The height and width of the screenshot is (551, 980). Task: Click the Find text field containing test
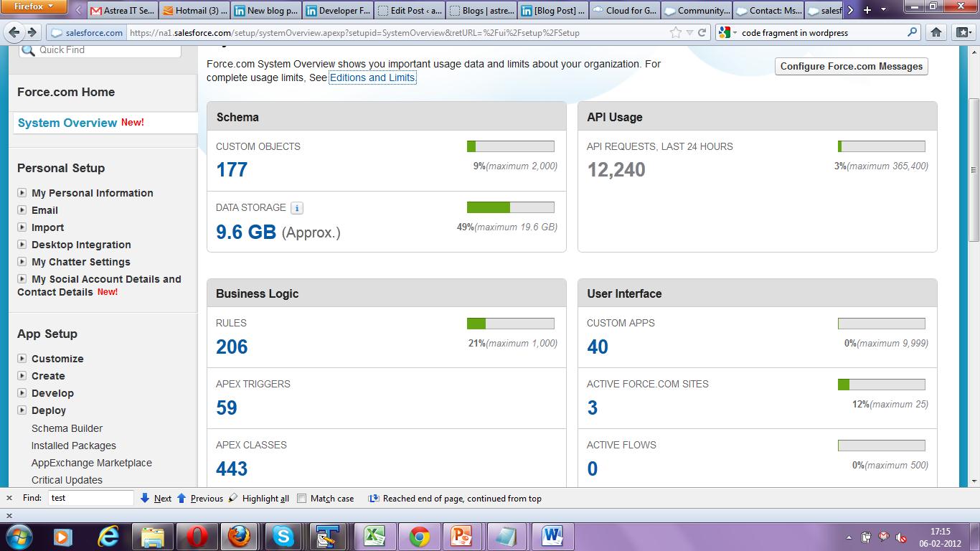coord(91,498)
